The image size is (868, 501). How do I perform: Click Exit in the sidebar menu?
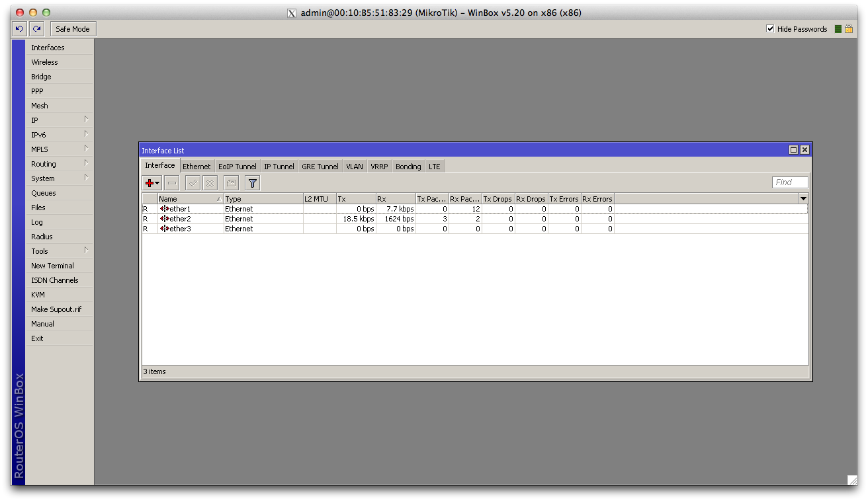pyautogui.click(x=60, y=338)
